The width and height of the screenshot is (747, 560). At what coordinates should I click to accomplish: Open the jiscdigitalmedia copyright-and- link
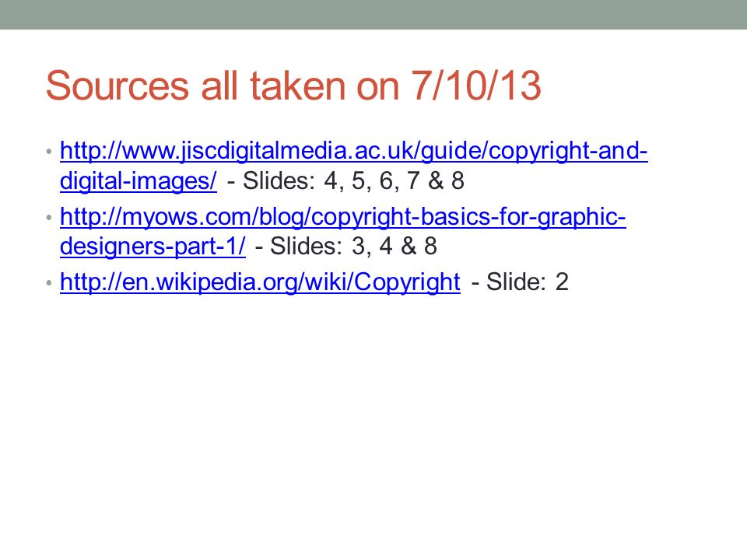[x=353, y=152]
